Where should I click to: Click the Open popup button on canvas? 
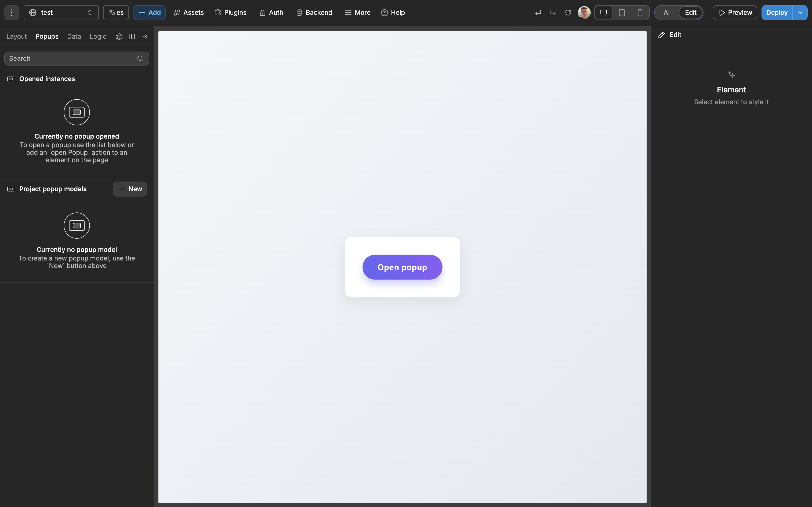[402, 267]
